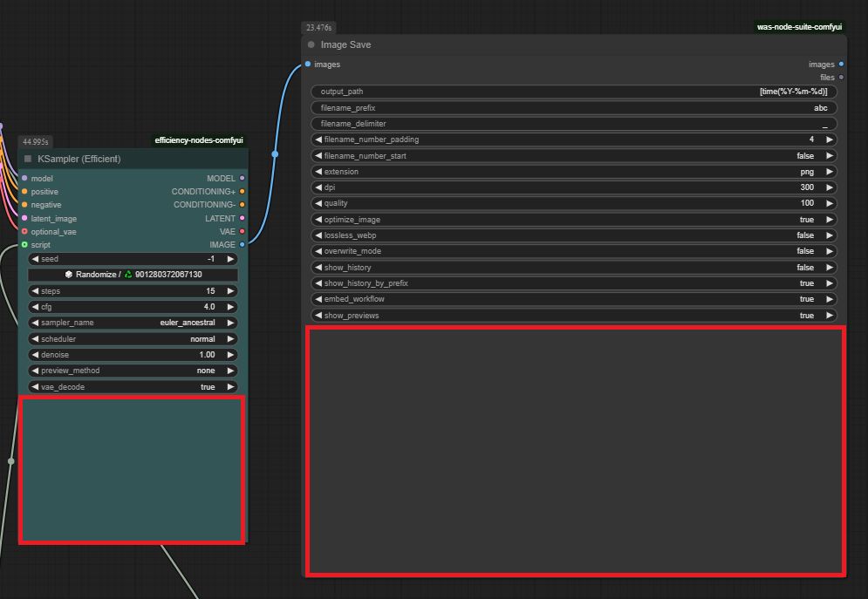Image resolution: width=868 pixels, height=599 pixels.
Task: Click the VAE output socket
Action: point(242,231)
